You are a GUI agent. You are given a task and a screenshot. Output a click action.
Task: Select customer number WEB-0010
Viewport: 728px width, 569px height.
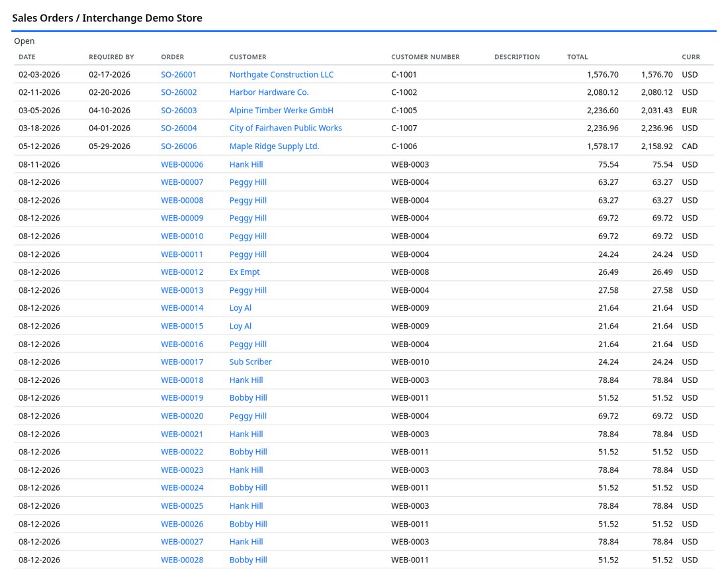[x=410, y=361]
